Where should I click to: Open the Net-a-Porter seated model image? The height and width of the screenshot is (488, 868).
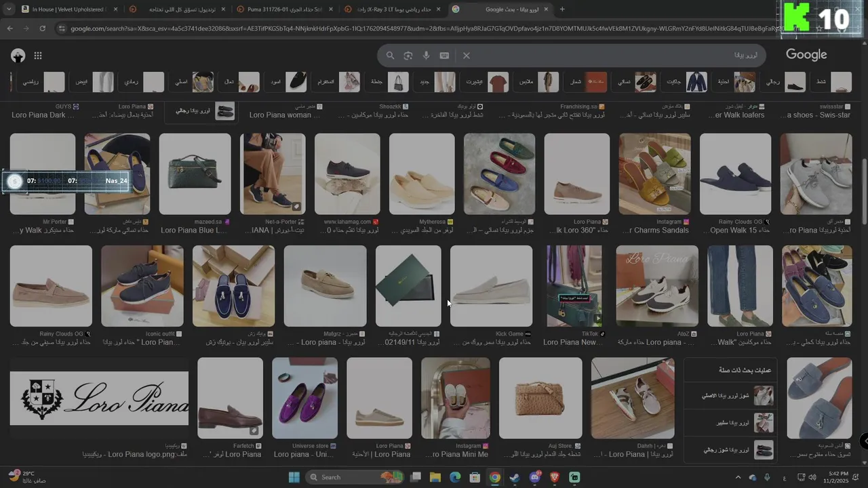273,174
